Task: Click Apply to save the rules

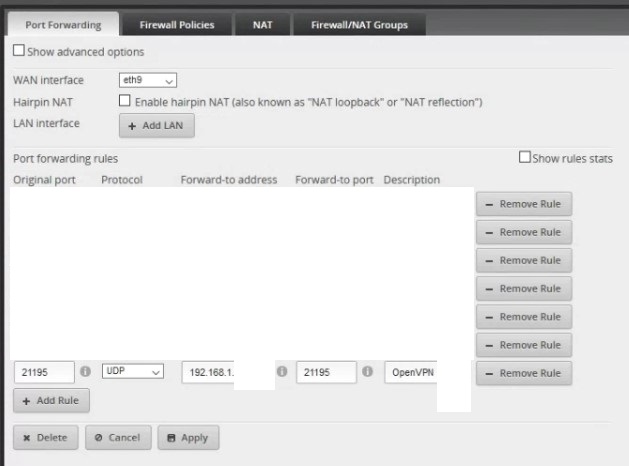Action: tap(188, 438)
